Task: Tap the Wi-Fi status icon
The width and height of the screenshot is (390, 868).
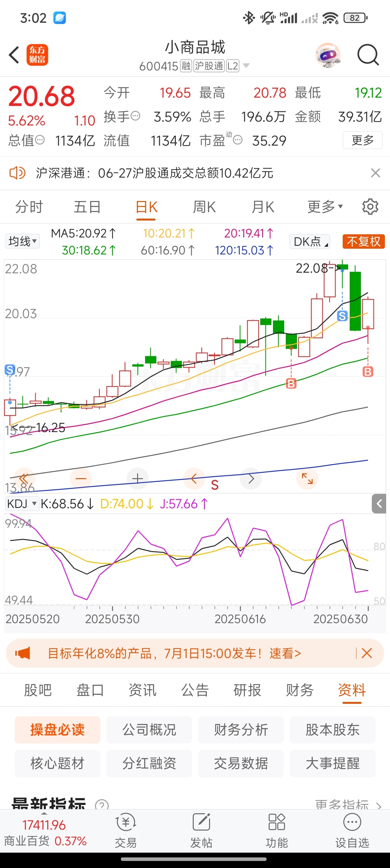Action: click(330, 18)
